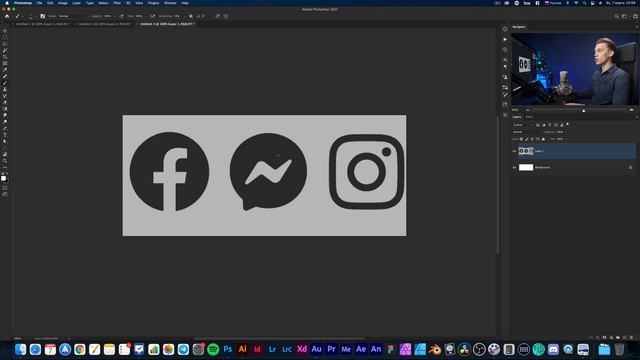Toggle lock transparent pixels
The image size is (640, 360).
pyautogui.click(x=521, y=139)
